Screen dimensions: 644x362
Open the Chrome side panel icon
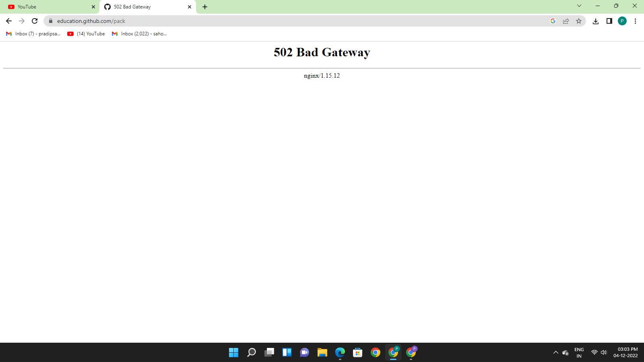[x=609, y=21]
